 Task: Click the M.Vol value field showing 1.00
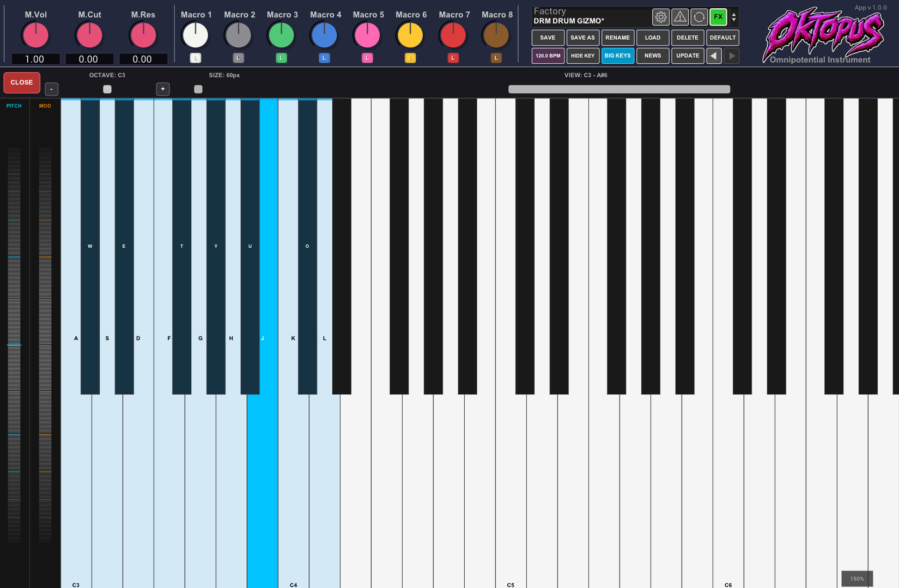click(35, 59)
